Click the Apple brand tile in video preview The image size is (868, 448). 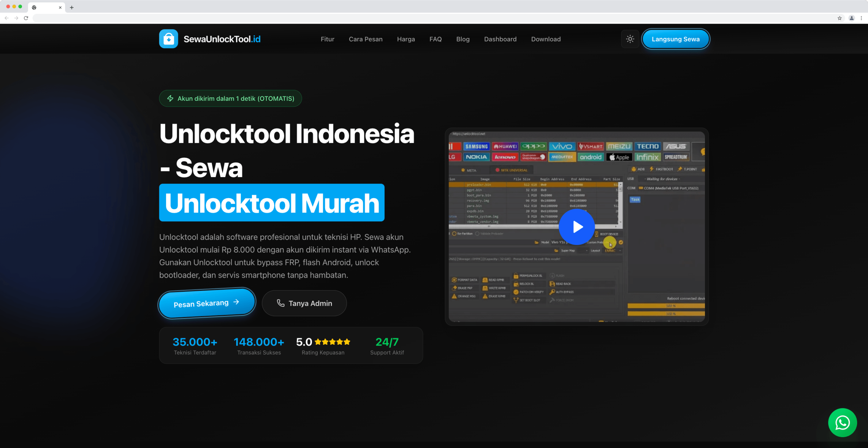tap(619, 157)
